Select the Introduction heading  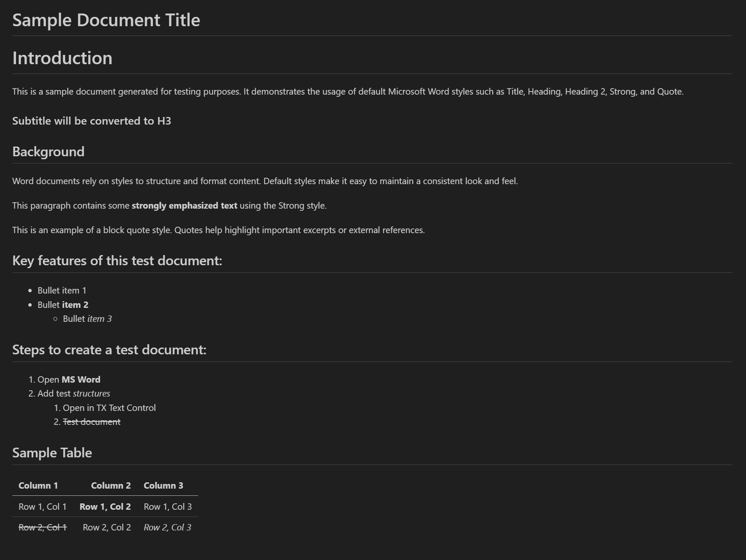(62, 58)
